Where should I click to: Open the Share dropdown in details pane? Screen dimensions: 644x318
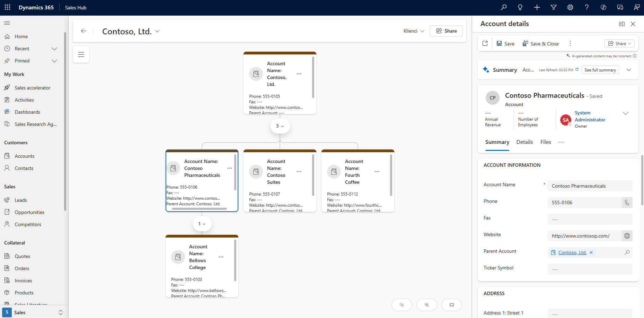[619, 43]
